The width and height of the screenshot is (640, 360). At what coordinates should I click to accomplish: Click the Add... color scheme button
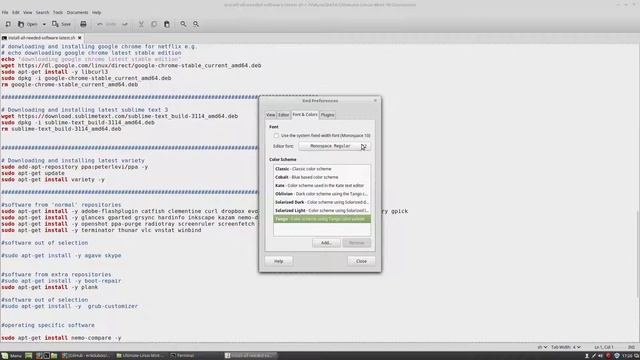tap(326, 243)
